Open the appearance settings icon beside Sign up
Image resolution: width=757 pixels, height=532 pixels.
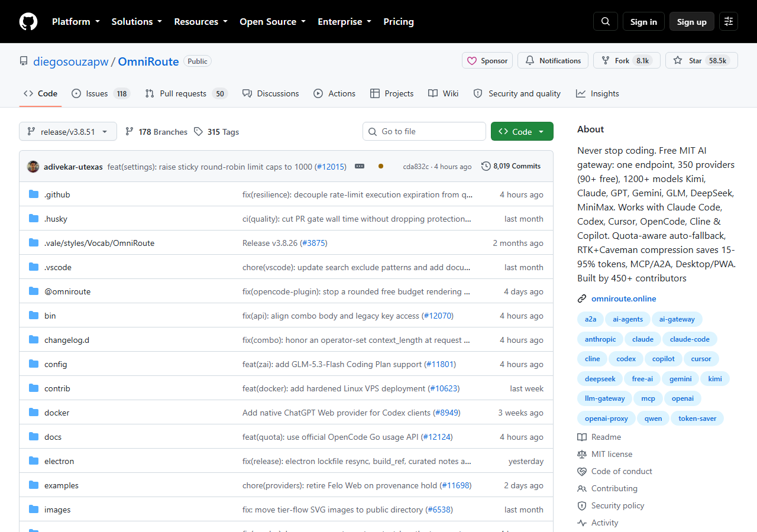[x=729, y=22]
